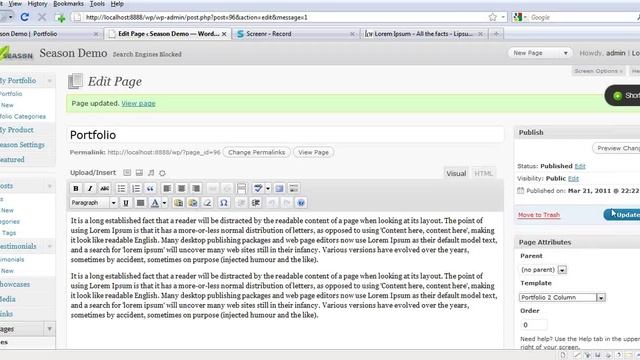
Task: Click the text color A icon
Action: click(155, 203)
